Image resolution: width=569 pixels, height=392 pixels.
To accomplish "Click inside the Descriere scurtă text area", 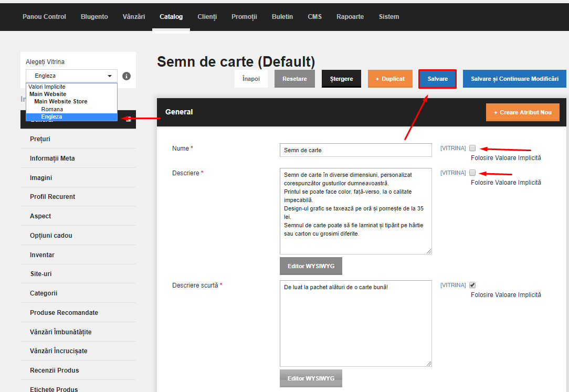I will tap(356, 323).
